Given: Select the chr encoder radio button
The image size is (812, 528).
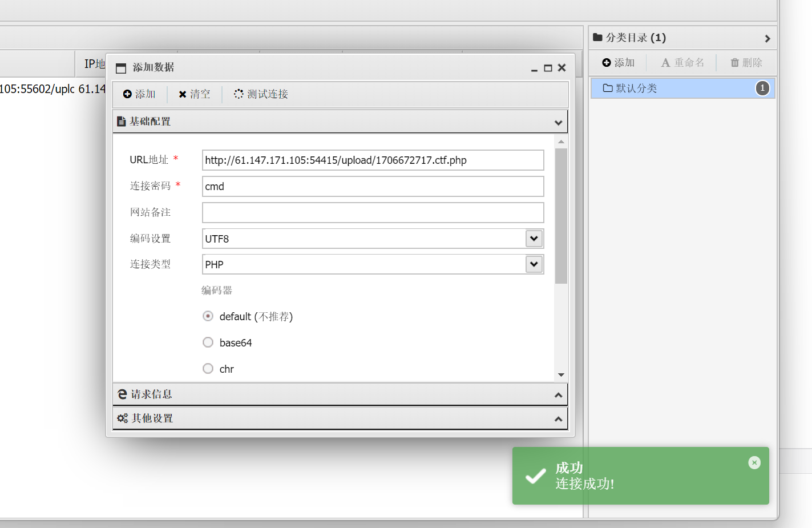Looking at the screenshot, I should (208, 369).
